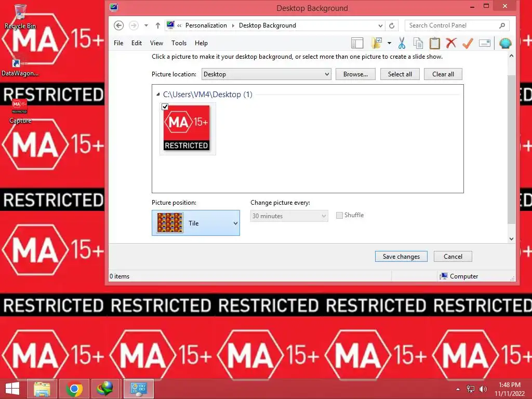Toggle the navigation pane layout icon
This screenshot has height=399, width=532.
(357, 43)
